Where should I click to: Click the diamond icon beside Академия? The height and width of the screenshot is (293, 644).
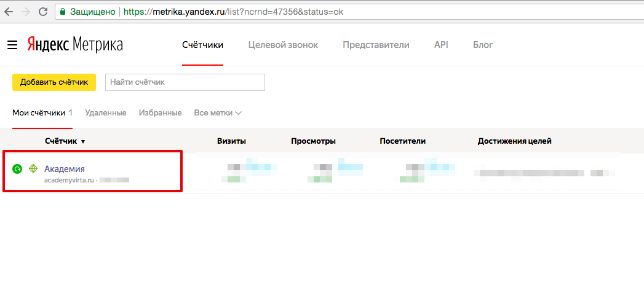click(x=33, y=169)
